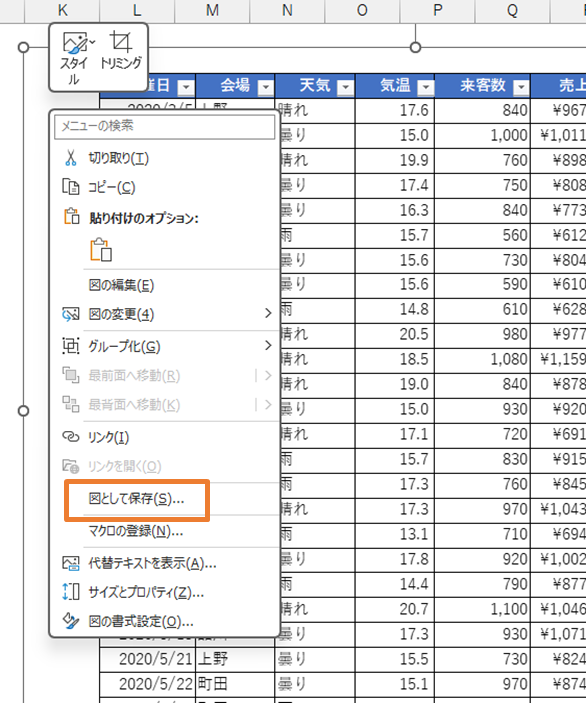Select 図として保存(S)... menu item
Image resolution: width=586 pixels, height=703 pixels.
[x=136, y=499]
